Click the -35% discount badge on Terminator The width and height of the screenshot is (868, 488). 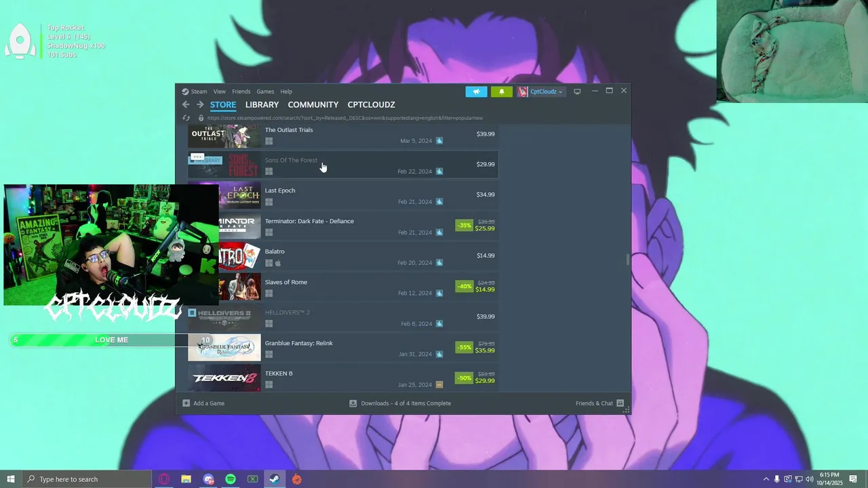464,225
